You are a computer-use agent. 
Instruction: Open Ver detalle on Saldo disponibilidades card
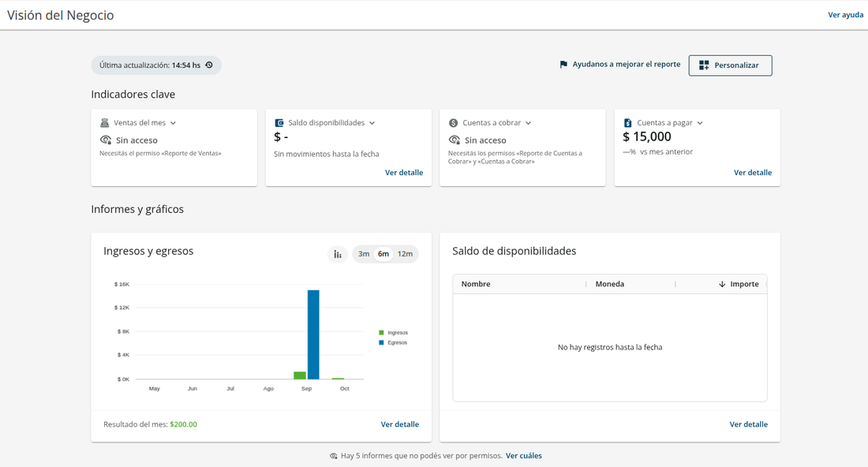coord(404,173)
